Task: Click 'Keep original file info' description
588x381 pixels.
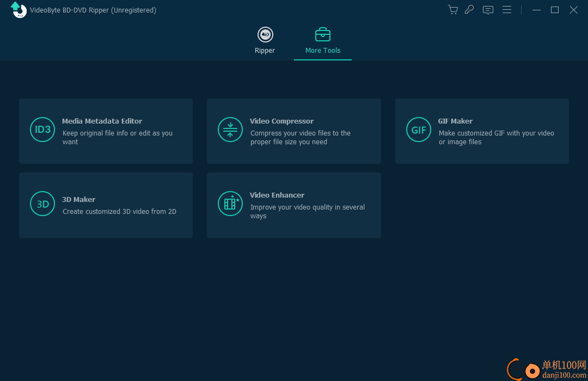Action: 118,137
